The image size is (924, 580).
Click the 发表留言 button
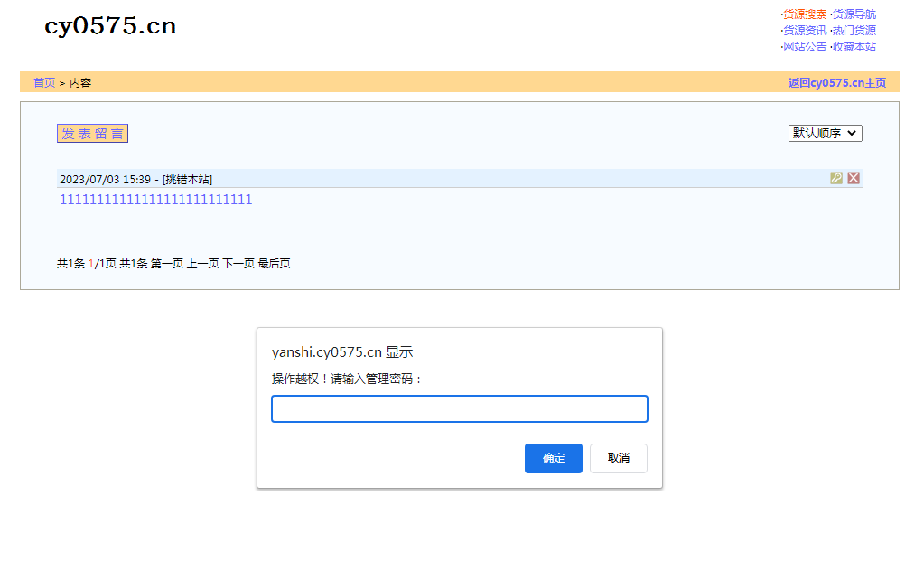pyautogui.click(x=92, y=134)
